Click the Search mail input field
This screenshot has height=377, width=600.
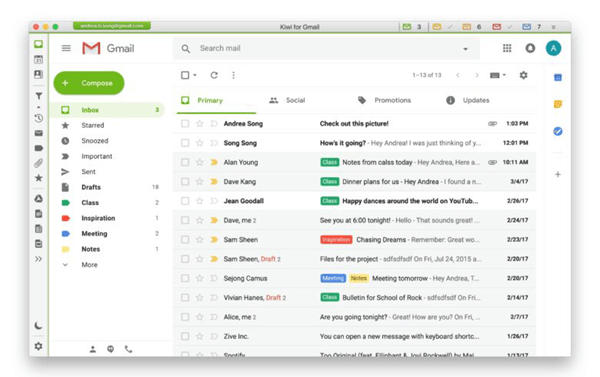[x=325, y=48]
